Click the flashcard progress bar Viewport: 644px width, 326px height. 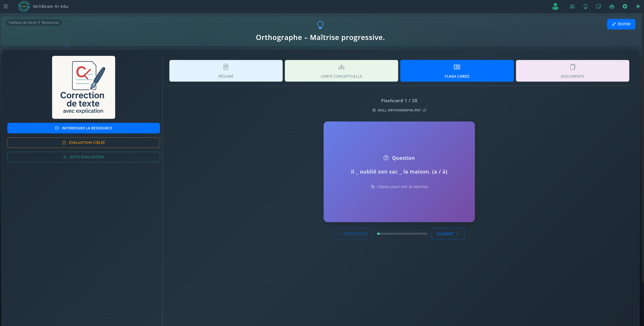point(402,234)
